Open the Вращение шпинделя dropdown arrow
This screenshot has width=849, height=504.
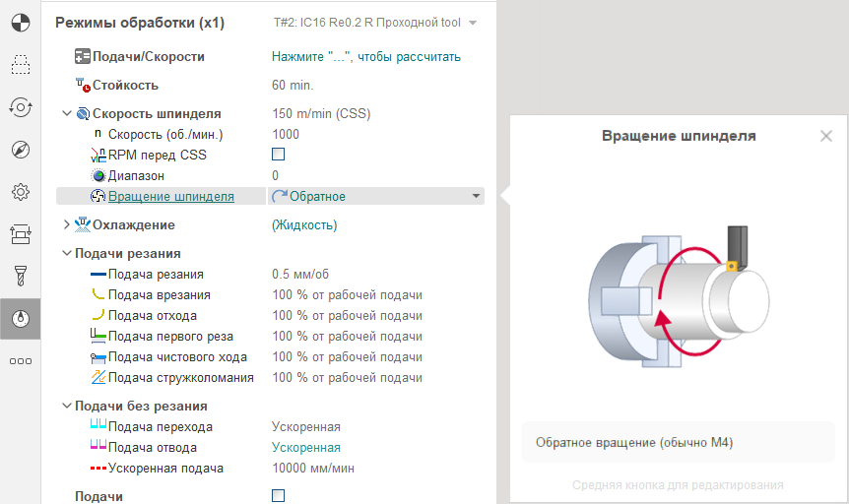click(477, 197)
